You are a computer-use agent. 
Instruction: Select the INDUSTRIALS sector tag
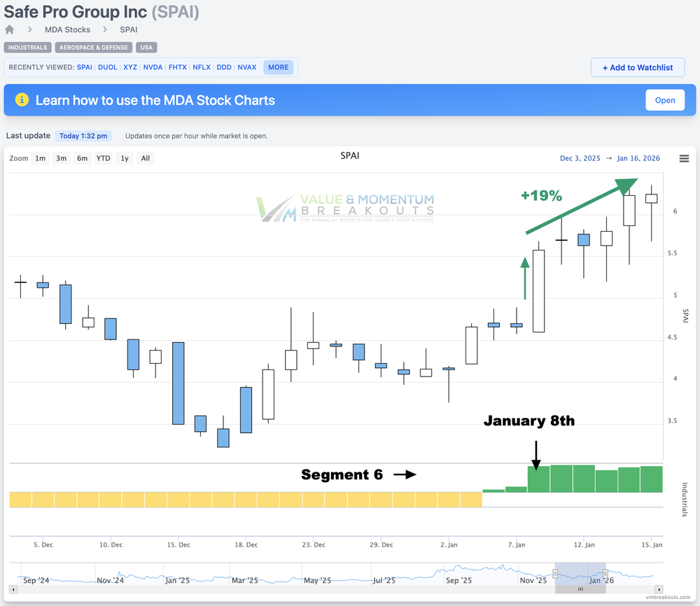[x=28, y=48]
